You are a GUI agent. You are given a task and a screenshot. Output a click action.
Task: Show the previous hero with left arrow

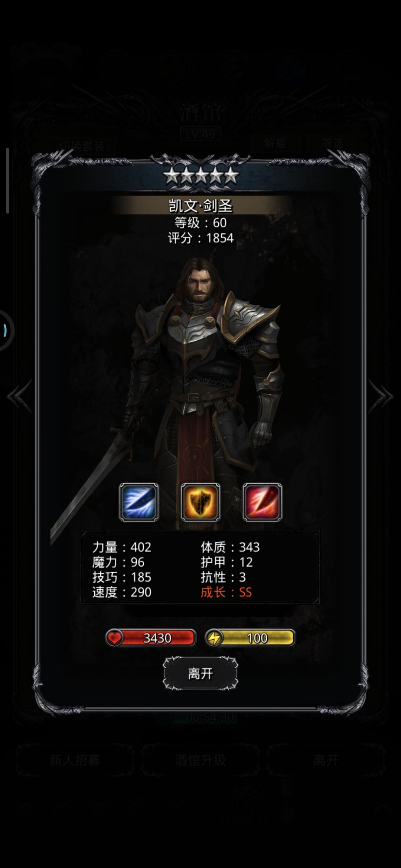click(19, 397)
